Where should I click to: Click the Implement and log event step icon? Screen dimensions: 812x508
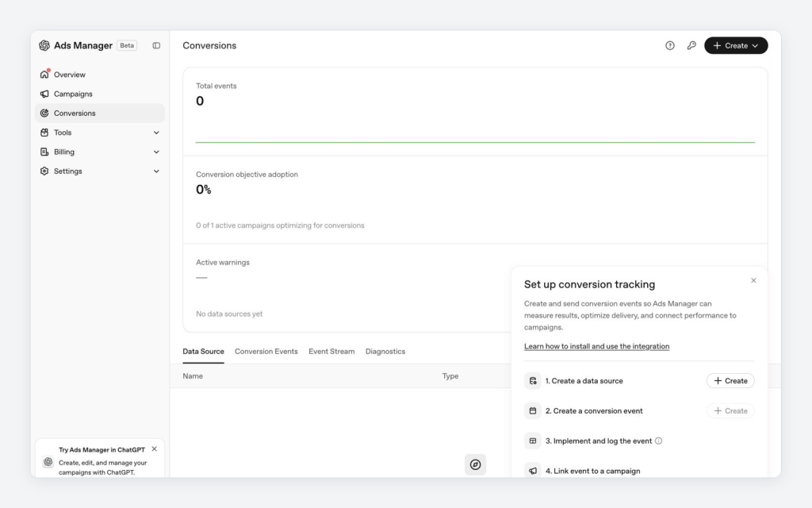(x=533, y=441)
